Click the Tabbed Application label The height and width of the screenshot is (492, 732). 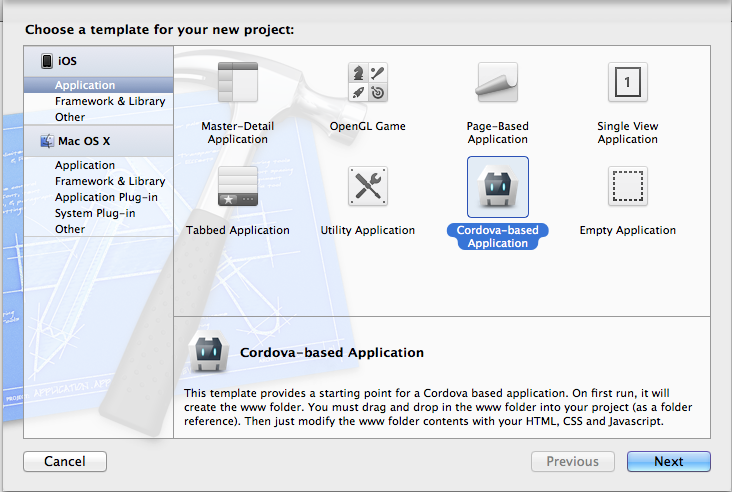click(238, 230)
